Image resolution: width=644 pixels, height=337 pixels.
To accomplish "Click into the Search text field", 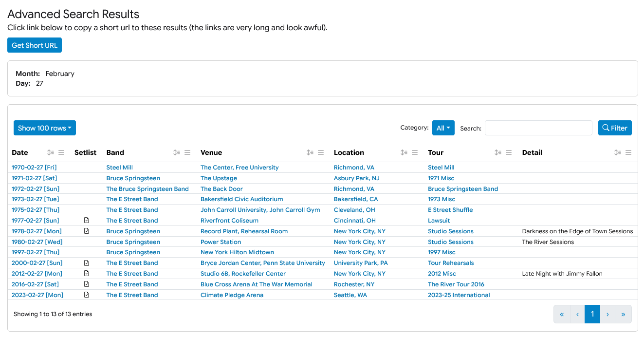I will [538, 128].
